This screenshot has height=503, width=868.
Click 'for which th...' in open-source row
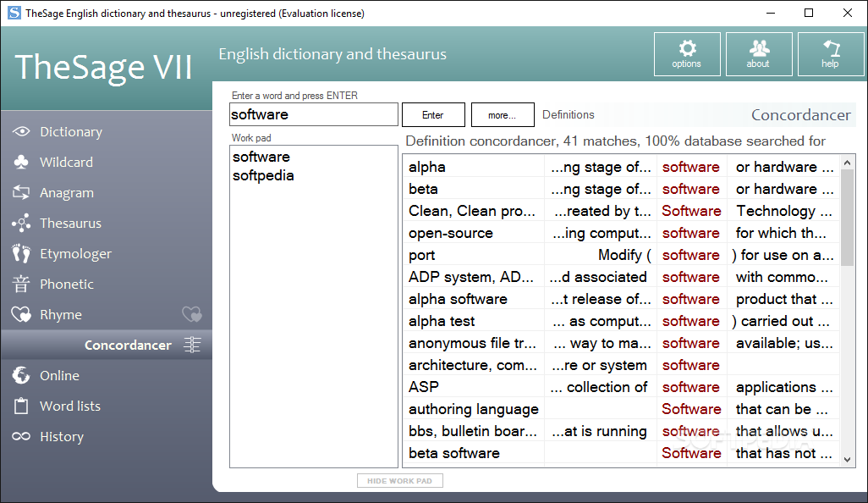781,233
